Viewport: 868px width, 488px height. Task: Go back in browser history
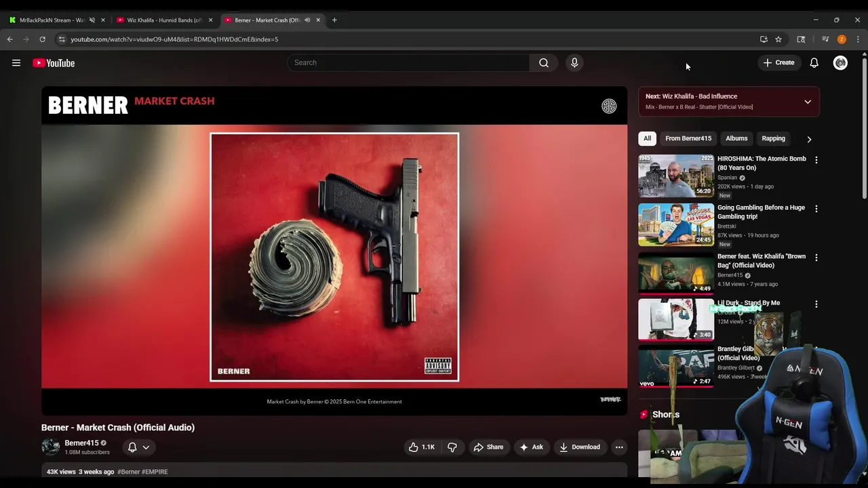pos(10,39)
